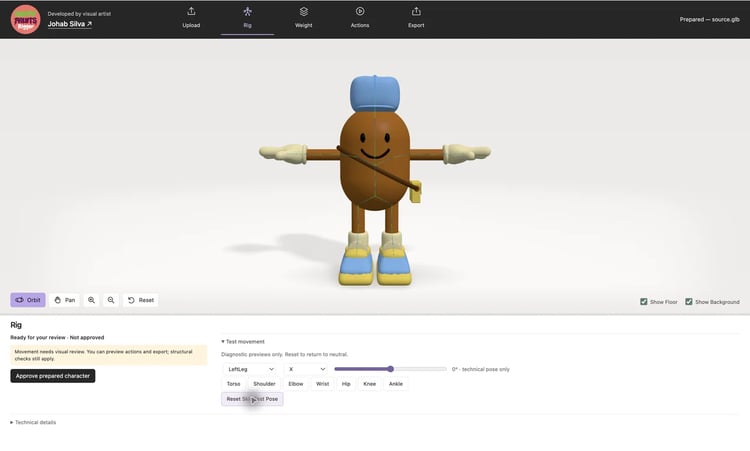Switch to the Rig tab

point(247,18)
